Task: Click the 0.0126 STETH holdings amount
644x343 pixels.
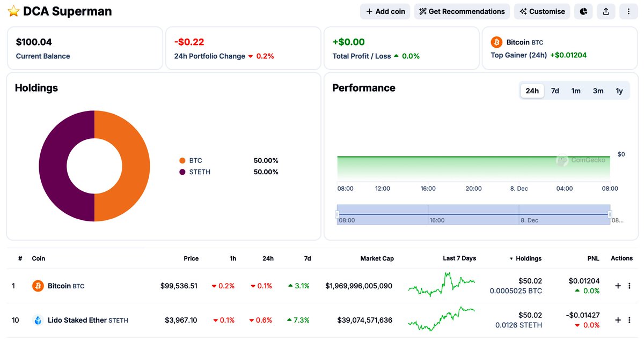Action: point(519,325)
